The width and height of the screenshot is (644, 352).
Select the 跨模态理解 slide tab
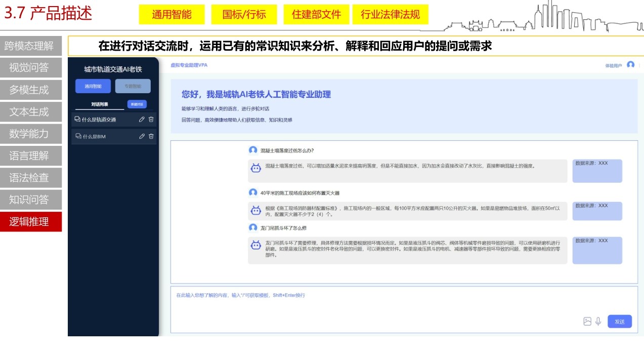click(x=31, y=46)
